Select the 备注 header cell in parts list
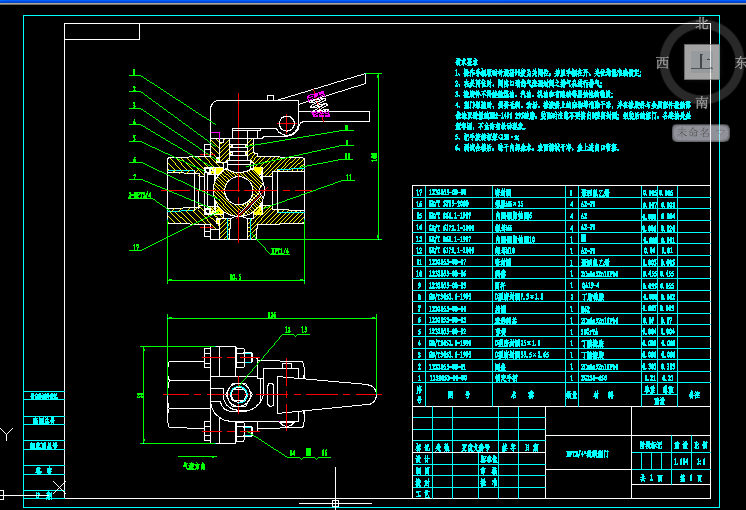Viewport: 746px width, 510px height. click(x=694, y=395)
